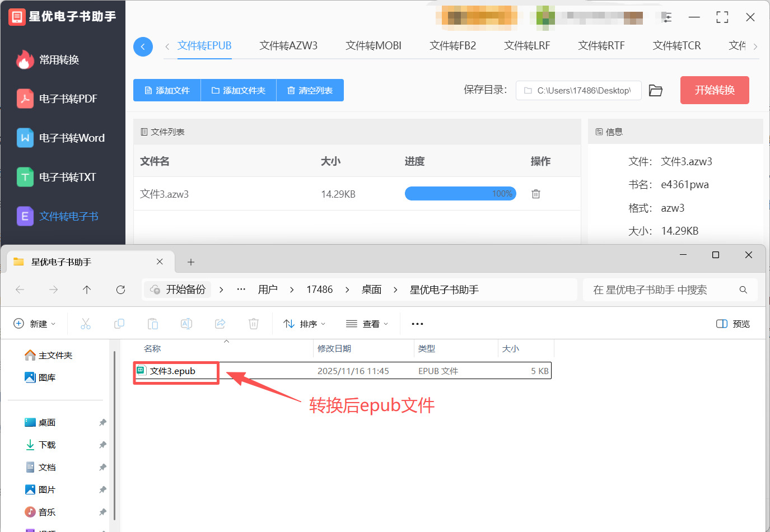Click the blue round back arrow button
This screenshot has width=770, height=532.
pyautogui.click(x=143, y=46)
